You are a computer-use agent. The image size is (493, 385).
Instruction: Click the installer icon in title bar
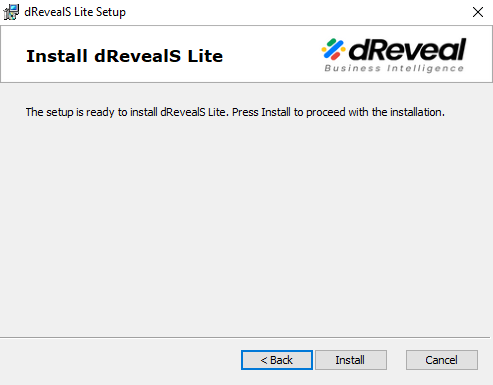(x=11, y=12)
